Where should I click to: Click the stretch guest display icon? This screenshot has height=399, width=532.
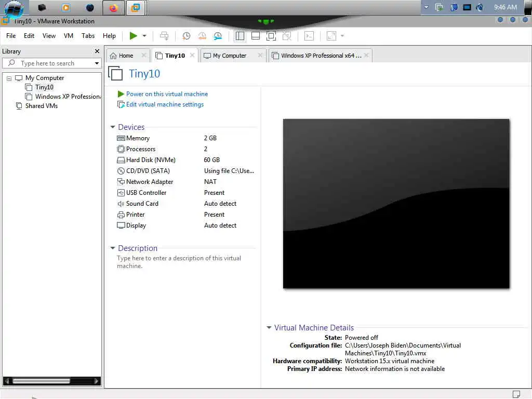pyautogui.click(x=331, y=36)
